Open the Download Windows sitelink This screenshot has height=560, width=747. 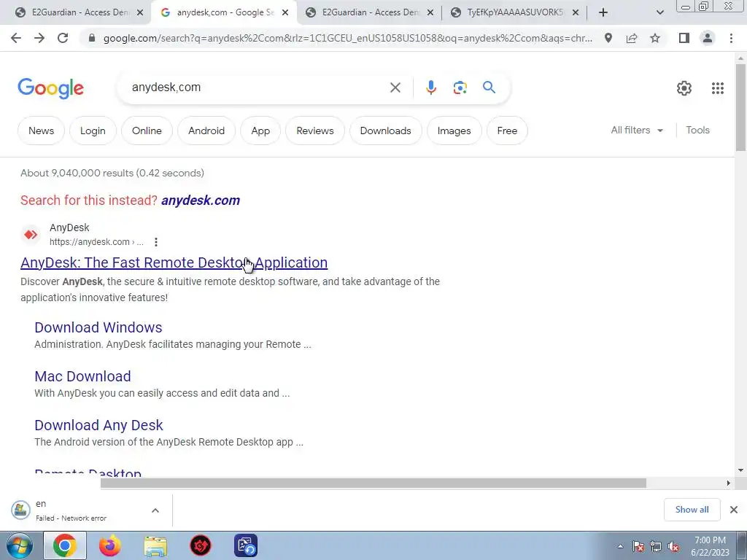tap(98, 327)
